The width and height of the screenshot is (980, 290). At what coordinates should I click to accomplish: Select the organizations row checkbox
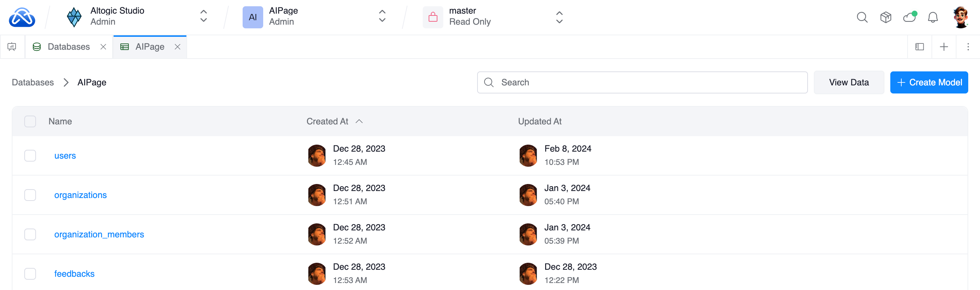point(30,195)
